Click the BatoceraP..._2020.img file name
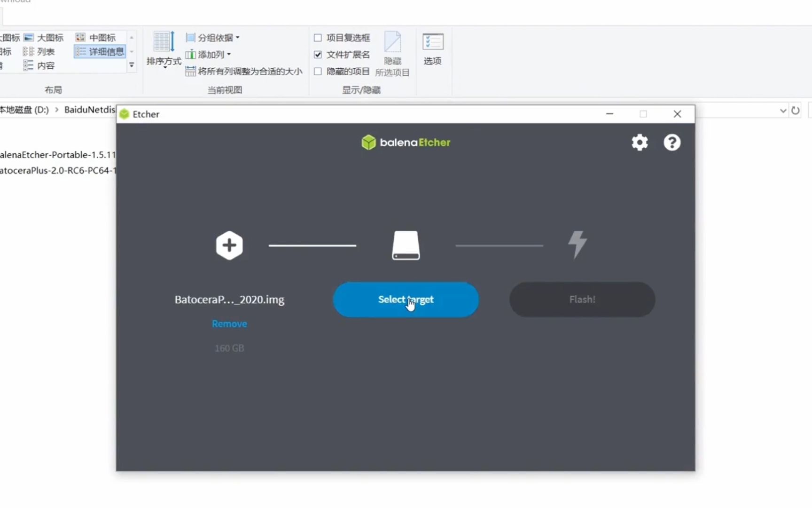812x508 pixels. [x=229, y=300]
